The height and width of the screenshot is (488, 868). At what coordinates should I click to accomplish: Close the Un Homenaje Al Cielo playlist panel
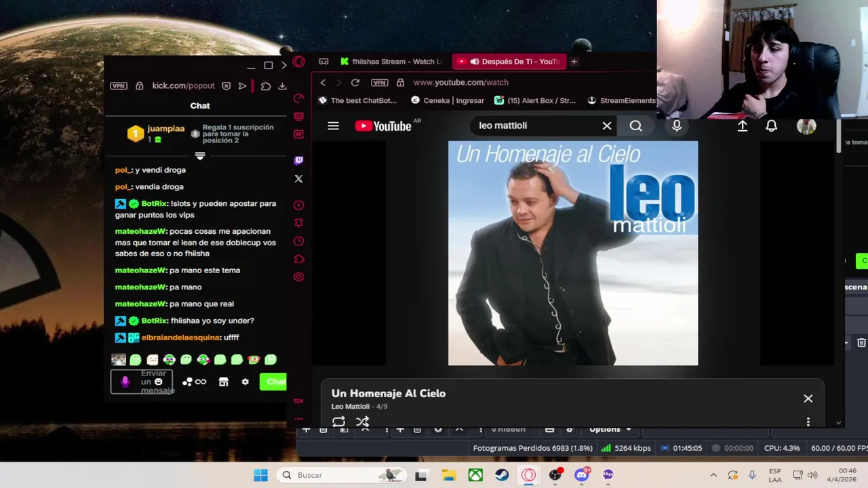pos(808,399)
